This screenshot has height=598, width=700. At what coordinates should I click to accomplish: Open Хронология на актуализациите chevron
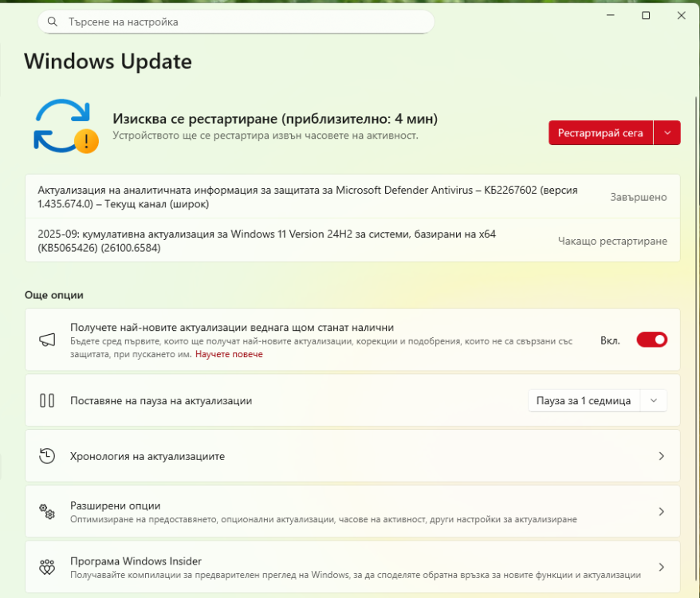coord(662,456)
